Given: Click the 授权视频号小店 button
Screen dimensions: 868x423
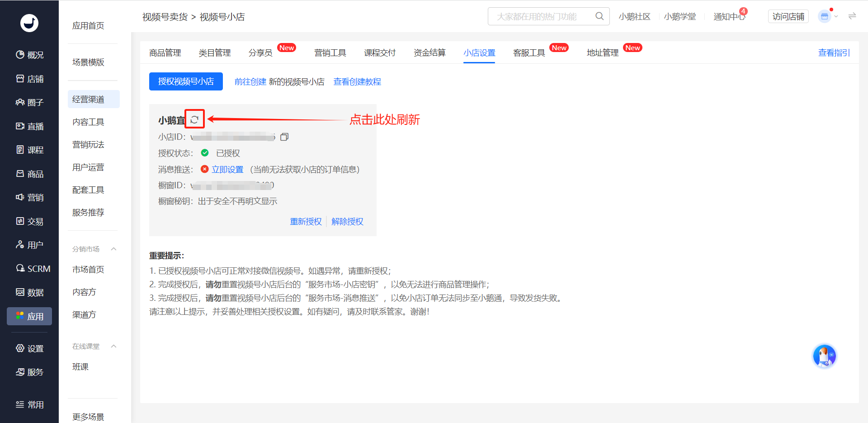Looking at the screenshot, I should [186, 81].
